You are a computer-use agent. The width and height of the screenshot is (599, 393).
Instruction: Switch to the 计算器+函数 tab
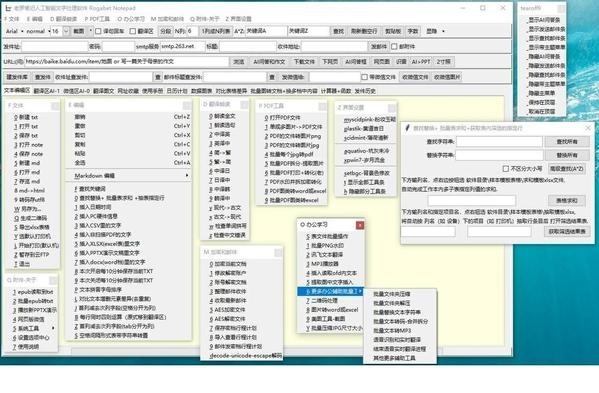(336, 91)
